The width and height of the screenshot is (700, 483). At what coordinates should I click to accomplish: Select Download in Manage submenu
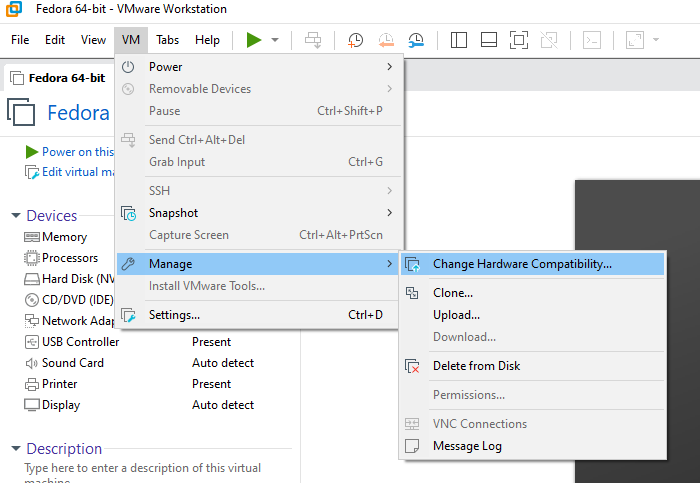point(533,337)
